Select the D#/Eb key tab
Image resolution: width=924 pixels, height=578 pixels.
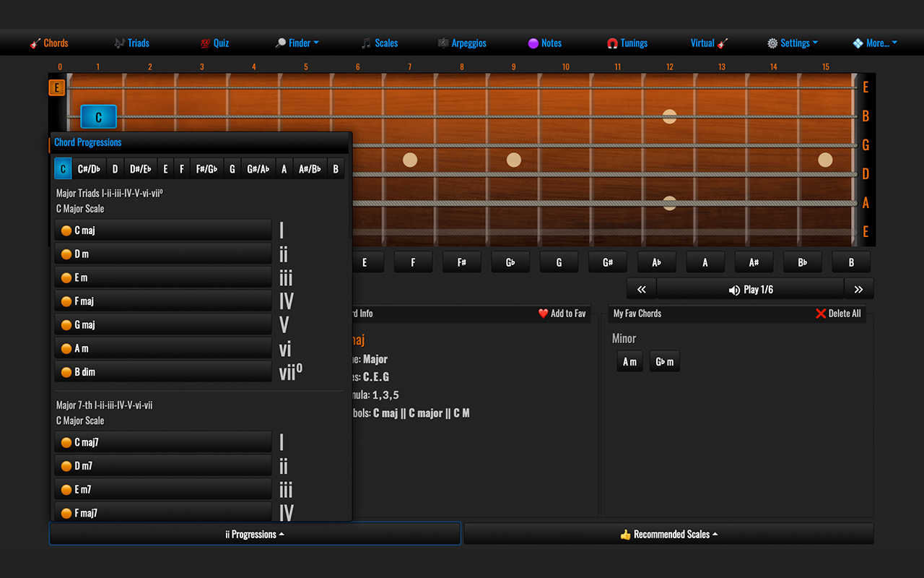tap(141, 169)
